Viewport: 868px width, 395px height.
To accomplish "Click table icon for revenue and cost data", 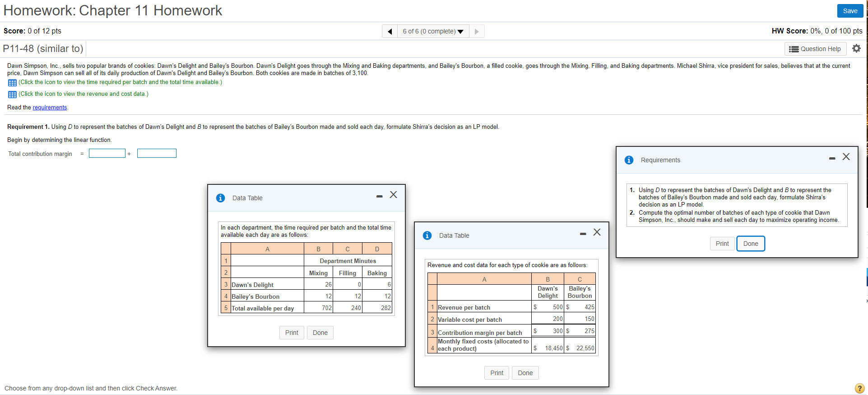I will 12,94.
